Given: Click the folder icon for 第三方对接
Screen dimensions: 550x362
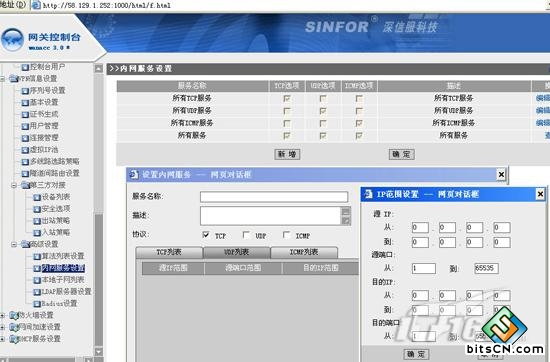Looking at the screenshot, I should pos(26,185).
